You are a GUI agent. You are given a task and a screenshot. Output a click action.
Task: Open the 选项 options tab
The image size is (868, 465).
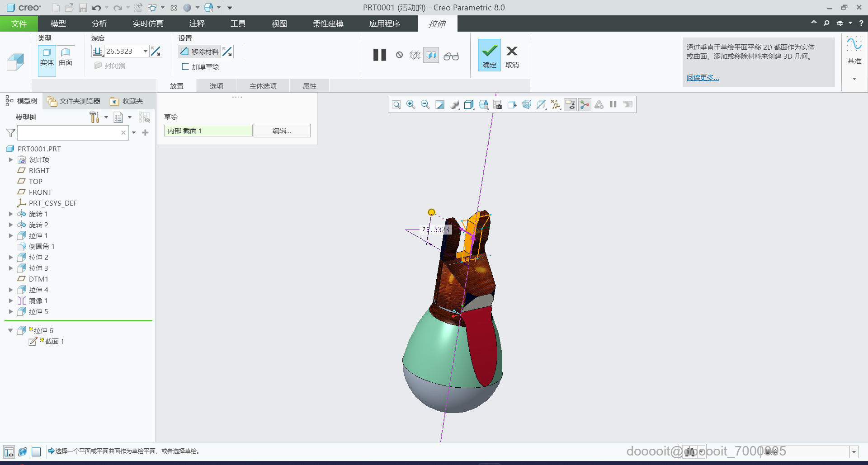point(216,86)
